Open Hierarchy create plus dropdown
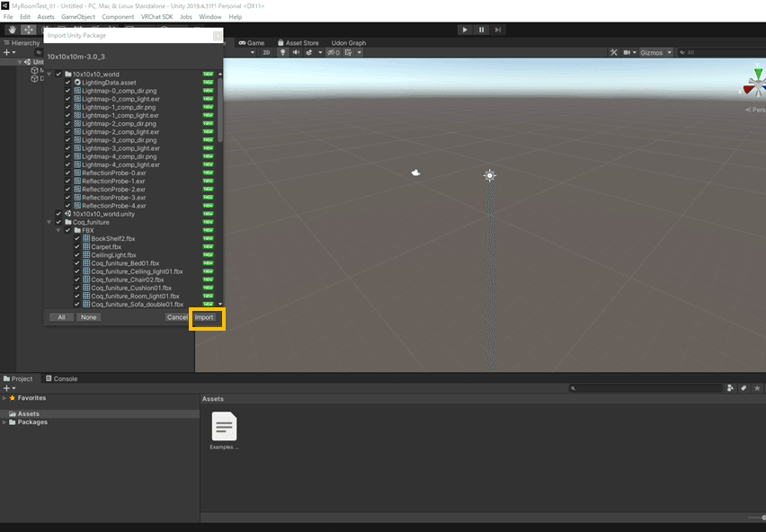766x532 pixels. pos(9,52)
